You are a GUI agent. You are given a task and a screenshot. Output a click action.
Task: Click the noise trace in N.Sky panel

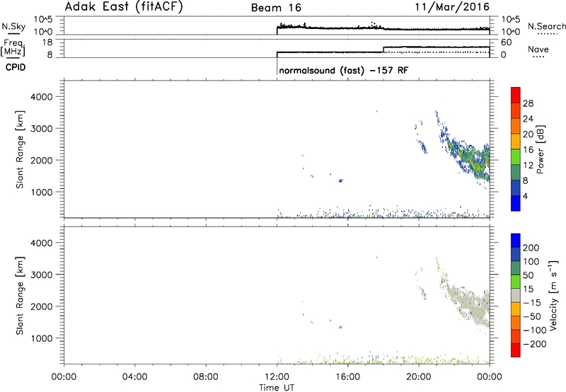click(383, 28)
